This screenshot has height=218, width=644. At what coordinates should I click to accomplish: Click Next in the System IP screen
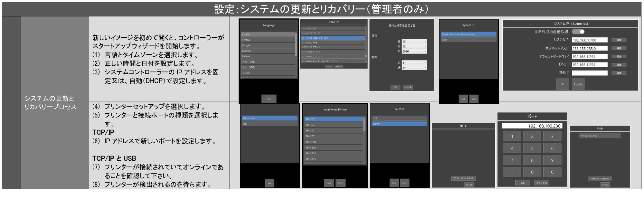[474, 99]
